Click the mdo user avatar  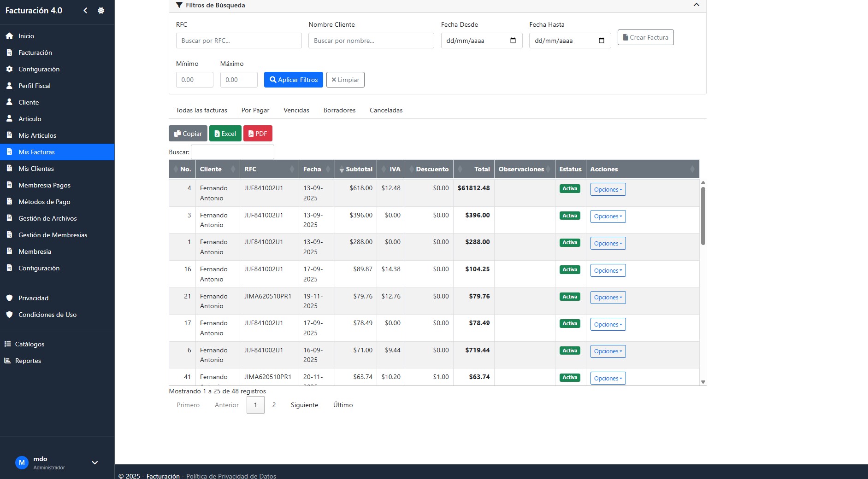point(22,462)
